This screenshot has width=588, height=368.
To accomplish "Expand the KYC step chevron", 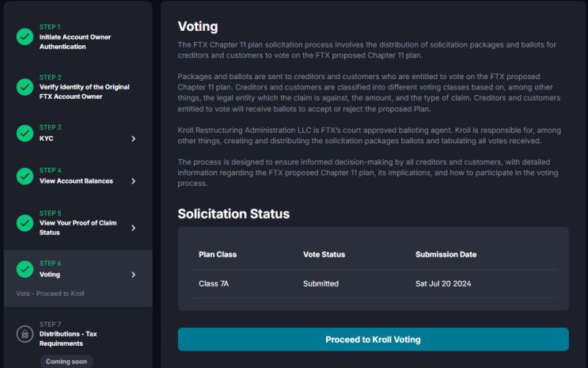I will 133,138.
